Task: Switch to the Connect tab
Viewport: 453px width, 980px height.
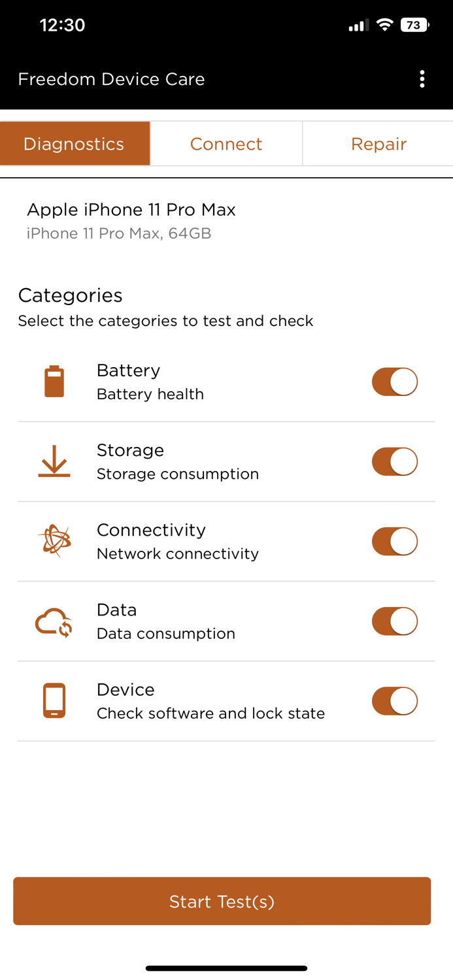Action: [x=226, y=143]
